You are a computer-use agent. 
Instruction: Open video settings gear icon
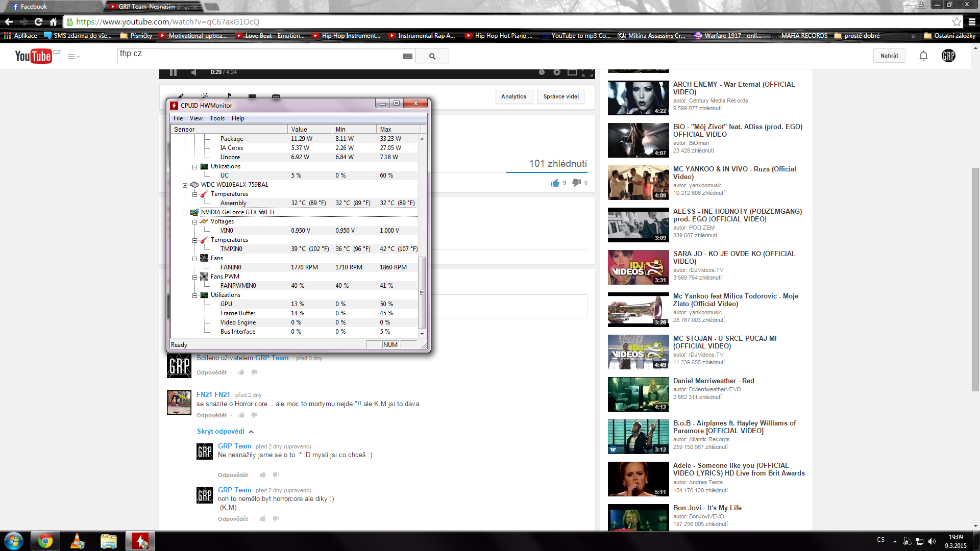[x=557, y=72]
